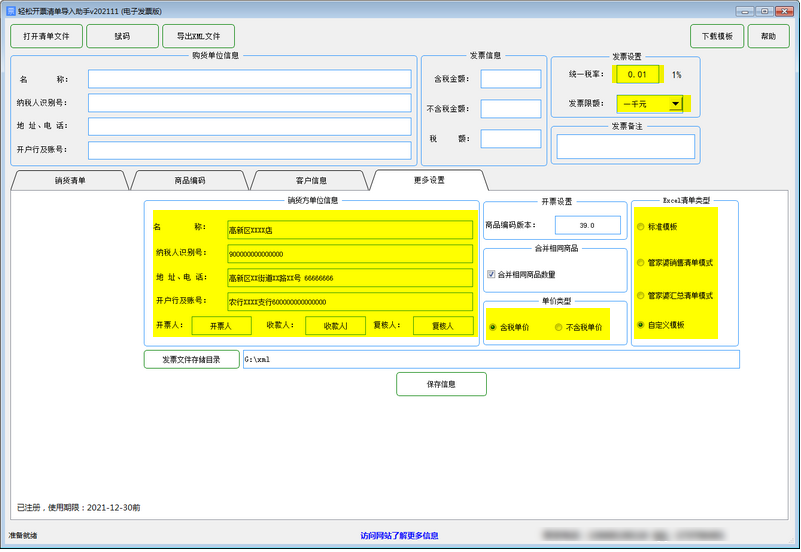
Task: Choose the 管家婆销售清单模式 option
Action: 641,262
